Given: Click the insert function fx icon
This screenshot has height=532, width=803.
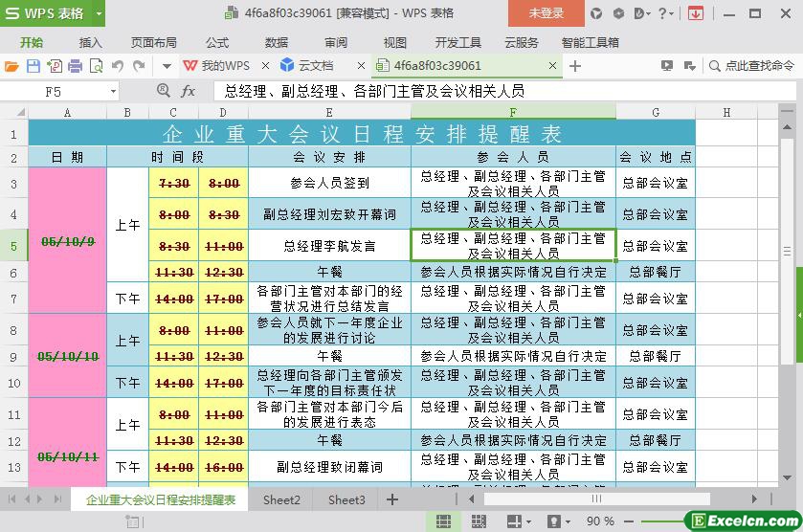Looking at the screenshot, I should click(189, 91).
